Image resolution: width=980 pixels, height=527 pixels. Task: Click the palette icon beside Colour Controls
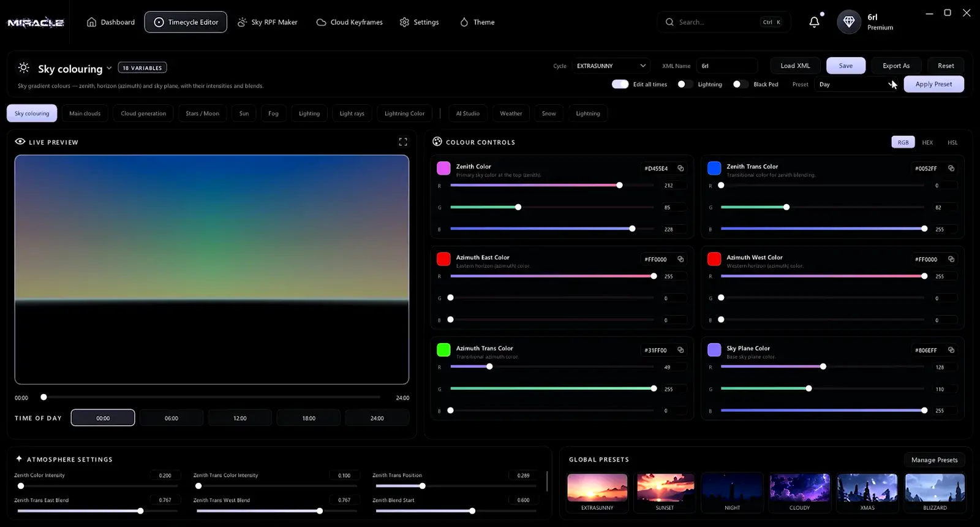point(437,142)
